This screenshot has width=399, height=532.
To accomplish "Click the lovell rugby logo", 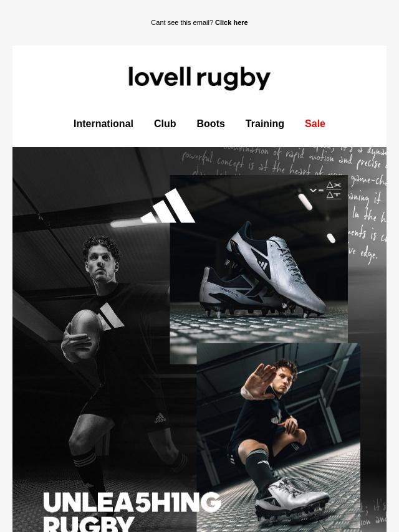I will pos(199,78).
